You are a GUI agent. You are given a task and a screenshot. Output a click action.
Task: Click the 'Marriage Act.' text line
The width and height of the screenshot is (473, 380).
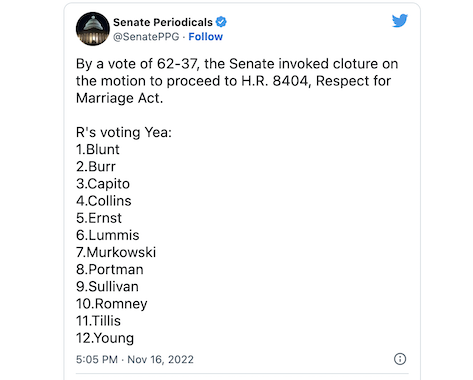[119, 98]
